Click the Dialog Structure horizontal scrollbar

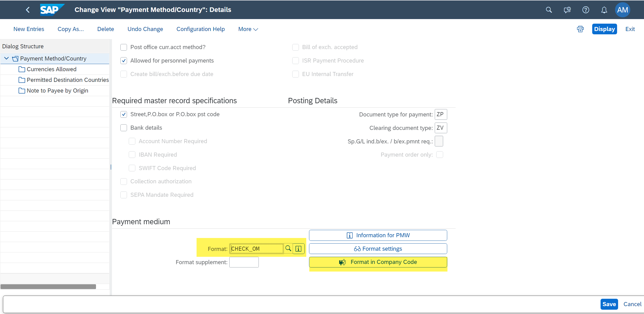coord(48,287)
